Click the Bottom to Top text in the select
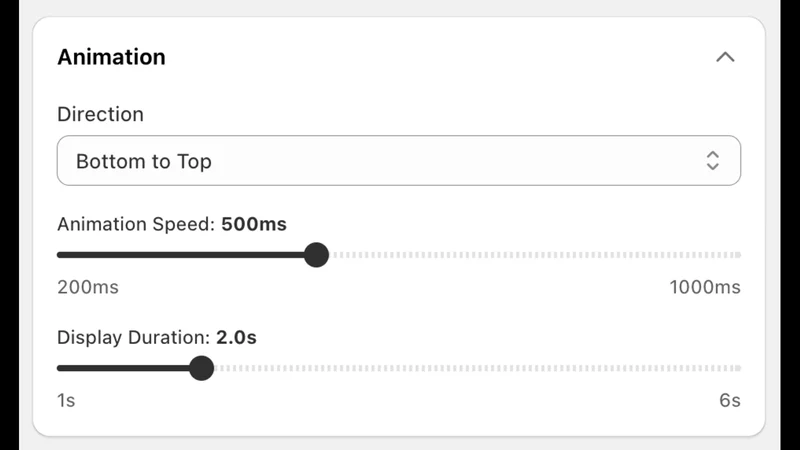Viewport: 800px width, 450px height. tap(144, 161)
